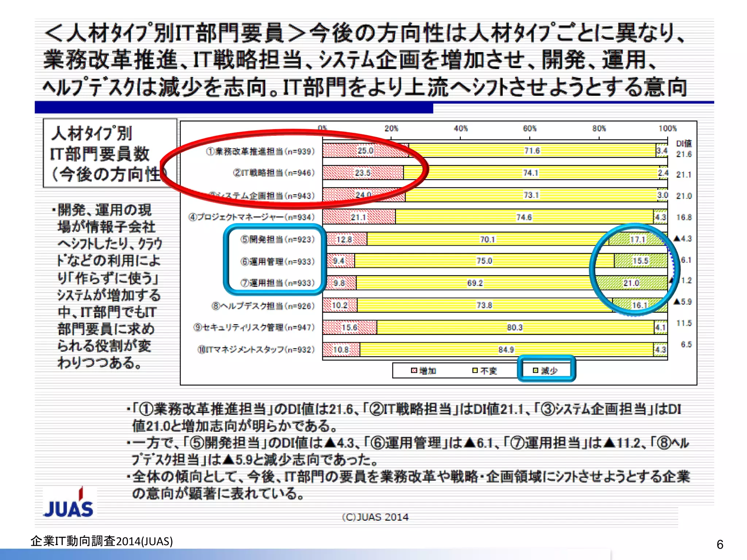
Task: Click the green 減少 legend swatch
Action: pyautogui.click(x=535, y=370)
